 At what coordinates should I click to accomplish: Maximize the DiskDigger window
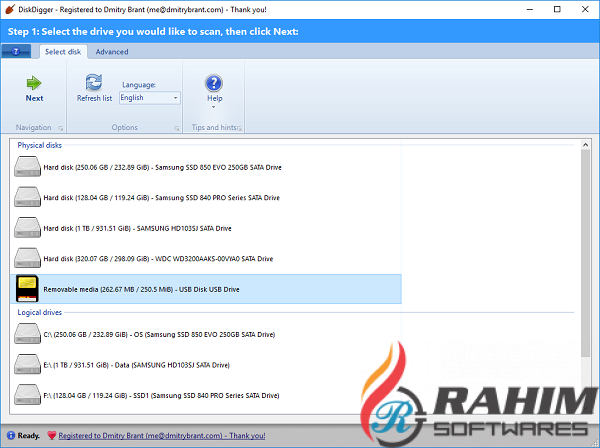(x=557, y=9)
